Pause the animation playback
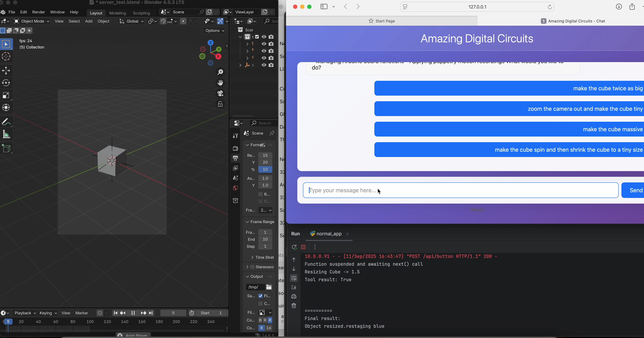This screenshot has width=644, height=338. (x=133, y=313)
